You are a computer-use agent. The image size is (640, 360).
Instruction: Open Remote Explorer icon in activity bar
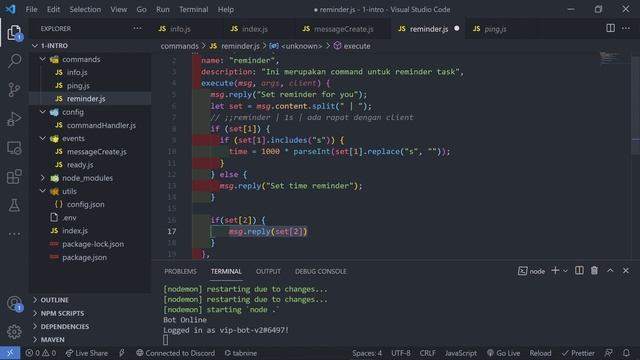(14, 148)
